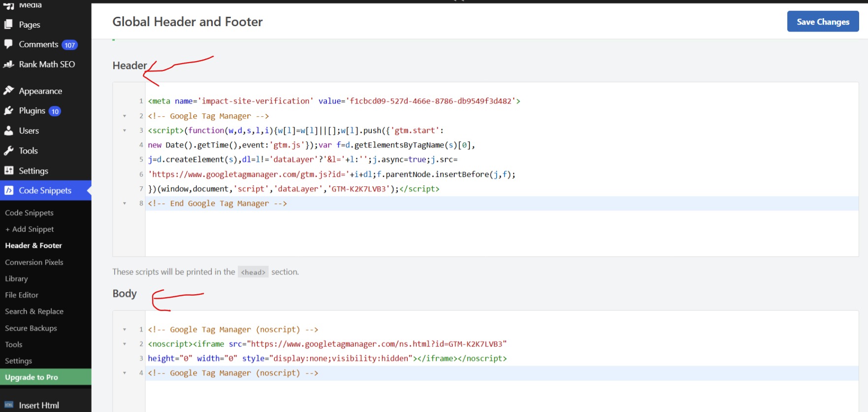Click the Code Snippets icon

[x=9, y=190]
